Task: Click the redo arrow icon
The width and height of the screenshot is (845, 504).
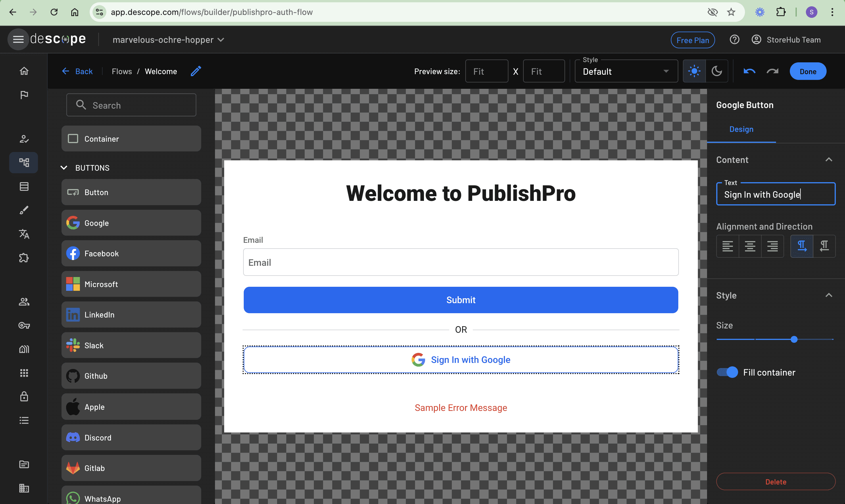Action: [772, 71]
